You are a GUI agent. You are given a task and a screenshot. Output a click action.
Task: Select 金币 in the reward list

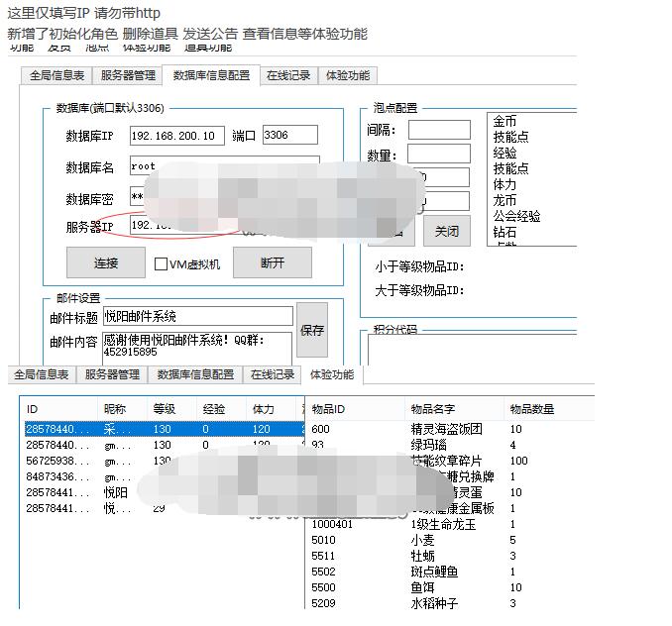click(x=504, y=122)
